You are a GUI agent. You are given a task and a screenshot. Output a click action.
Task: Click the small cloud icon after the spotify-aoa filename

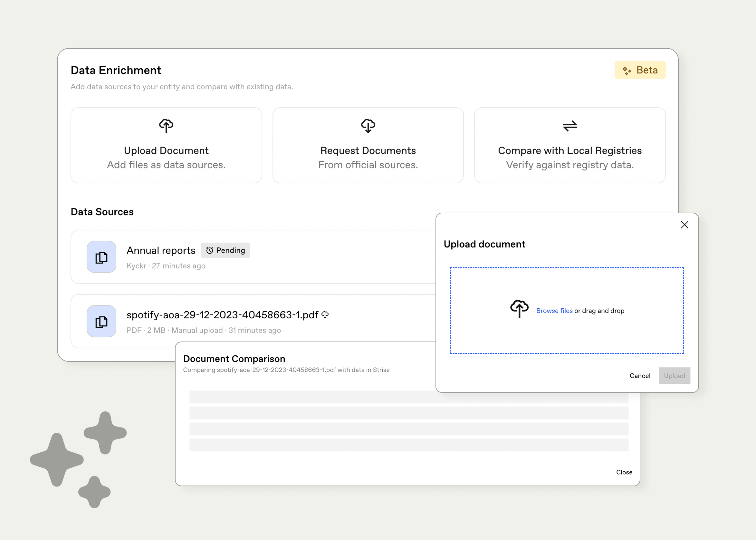(325, 314)
